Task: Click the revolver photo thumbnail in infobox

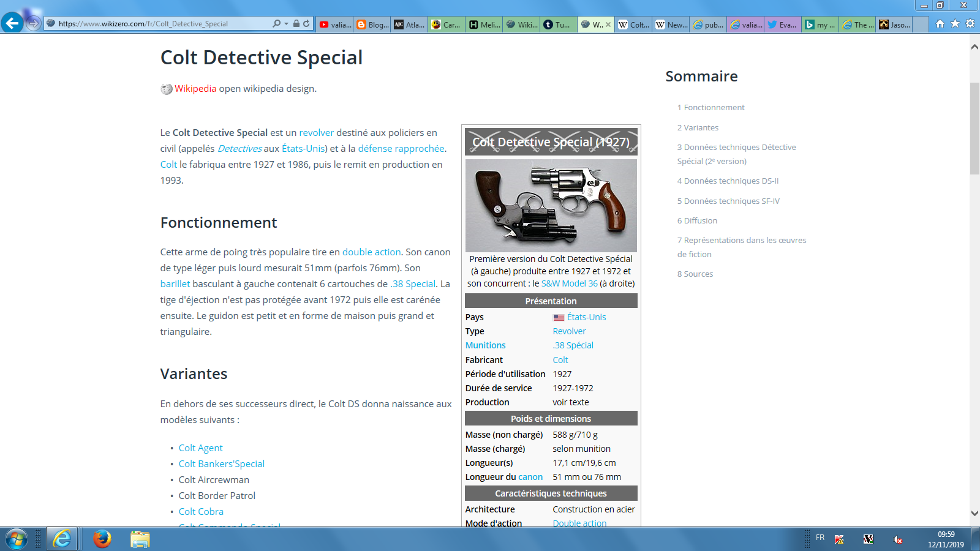Action: (x=551, y=206)
